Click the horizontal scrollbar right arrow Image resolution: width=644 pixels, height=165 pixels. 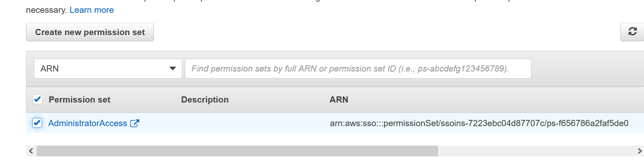click(639, 151)
